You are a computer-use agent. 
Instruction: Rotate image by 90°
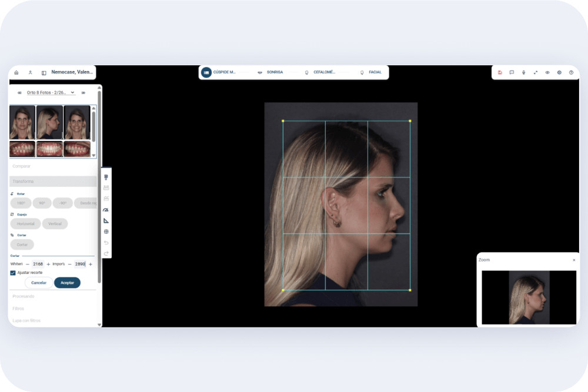42,203
